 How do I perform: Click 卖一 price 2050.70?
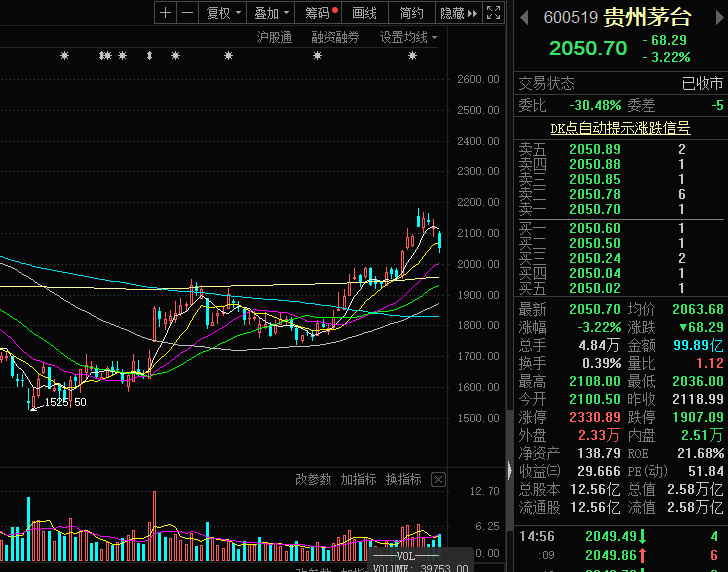point(595,209)
